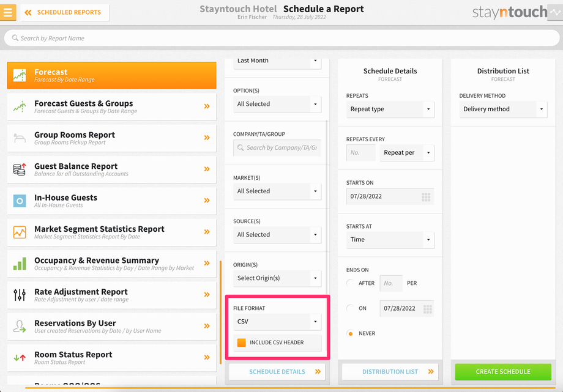Click the green Create Schedule button

[x=503, y=372]
